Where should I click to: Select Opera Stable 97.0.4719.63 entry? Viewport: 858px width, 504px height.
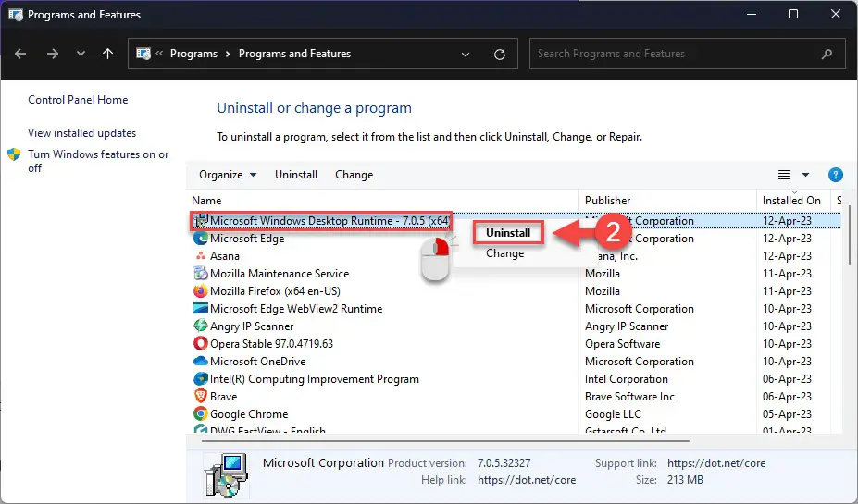(x=271, y=344)
